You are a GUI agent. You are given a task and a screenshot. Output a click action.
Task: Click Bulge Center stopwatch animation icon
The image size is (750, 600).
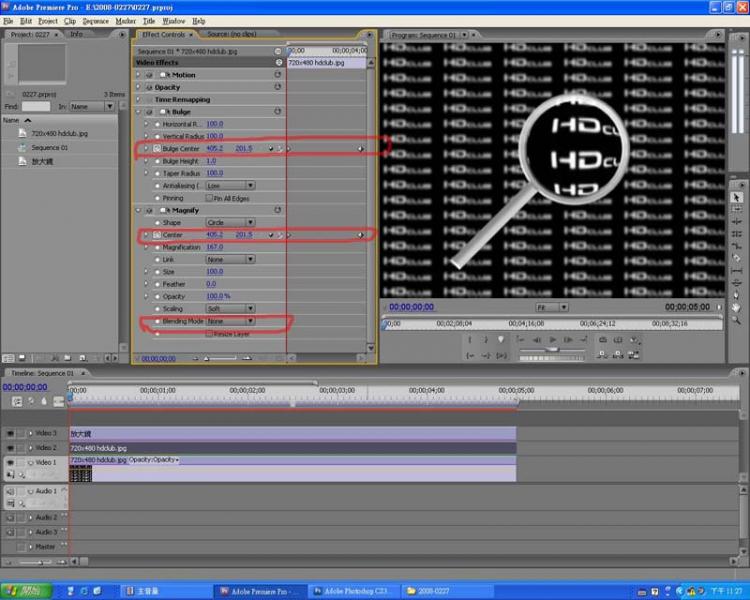pos(156,148)
